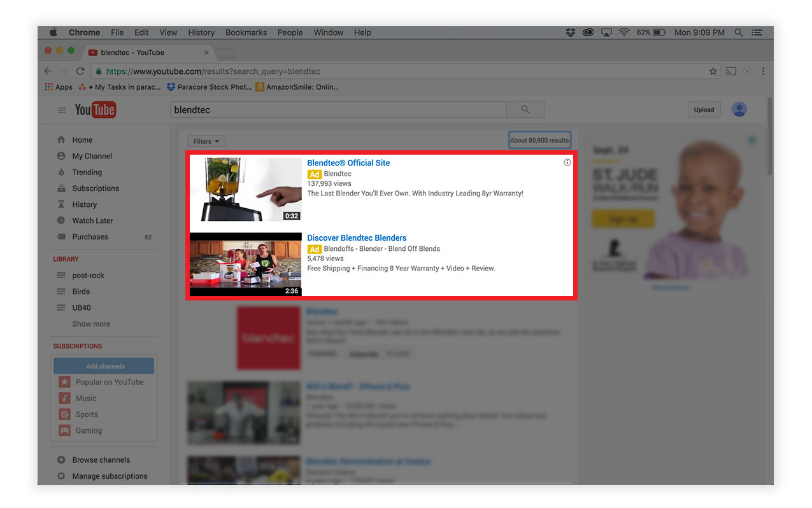Click the Wi-Fi status icon

pos(624,32)
